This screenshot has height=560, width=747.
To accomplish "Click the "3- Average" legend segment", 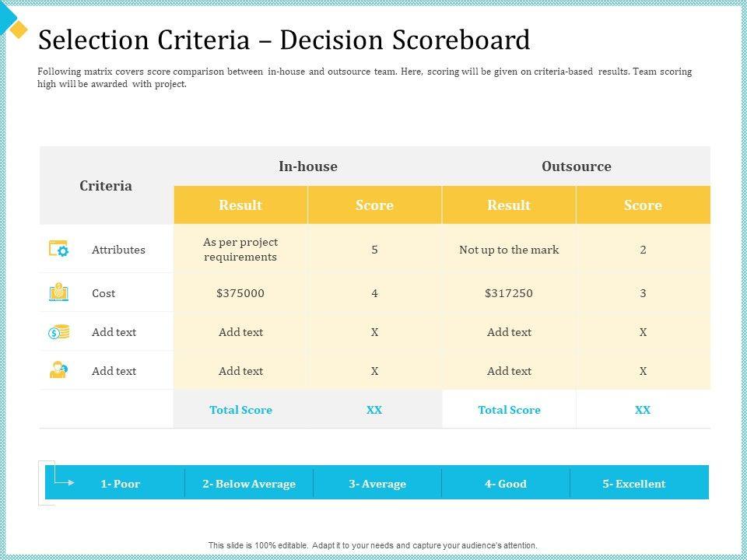I will [377, 484].
